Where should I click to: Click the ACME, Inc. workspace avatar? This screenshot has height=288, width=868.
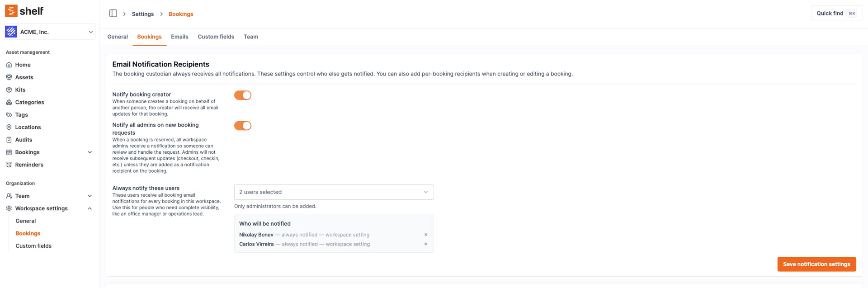(11, 32)
